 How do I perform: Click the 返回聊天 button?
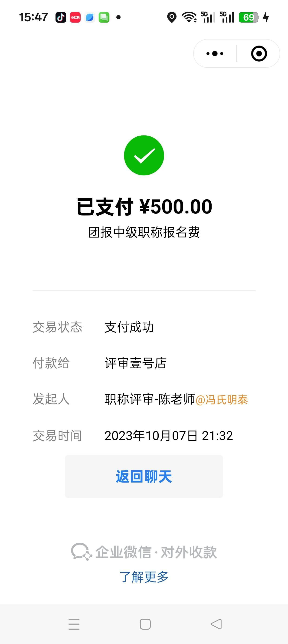click(144, 476)
